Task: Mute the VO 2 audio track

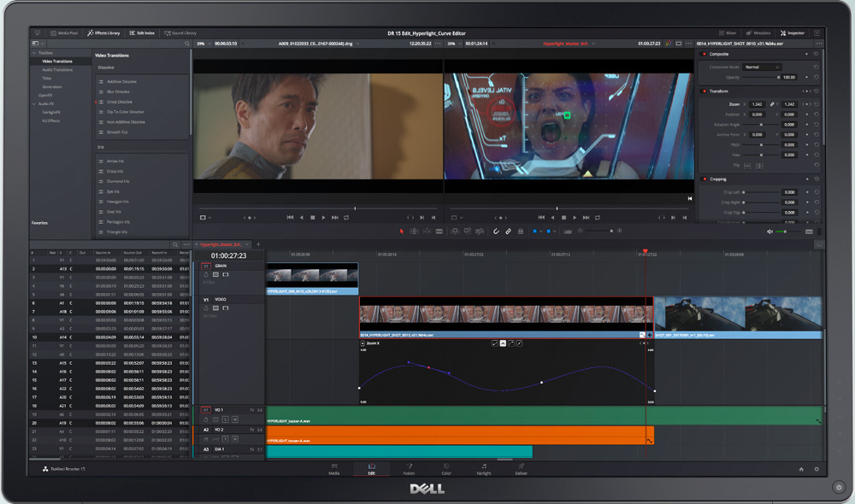Action: (235, 439)
